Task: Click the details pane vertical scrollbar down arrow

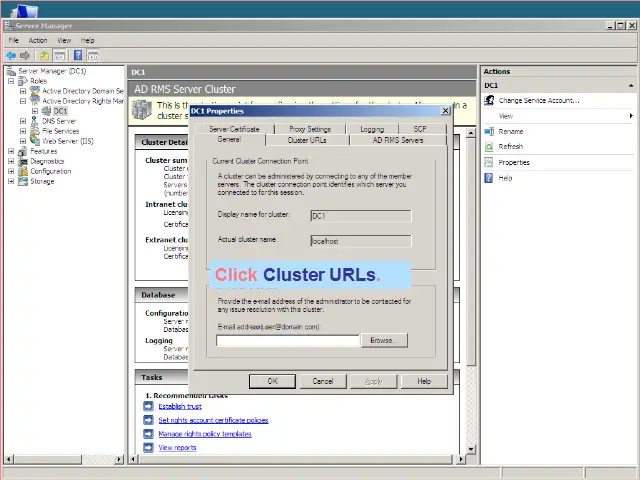Action: pyautogui.click(x=471, y=449)
